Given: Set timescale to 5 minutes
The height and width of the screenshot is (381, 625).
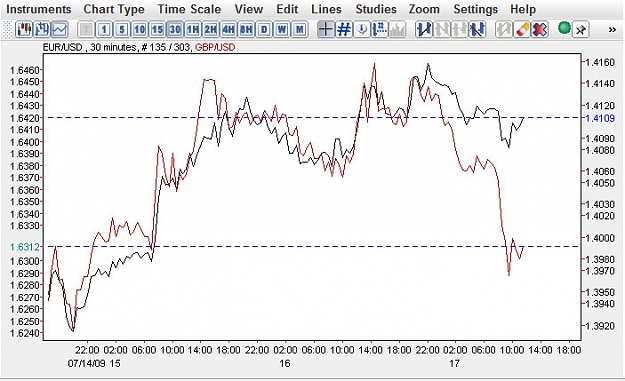Looking at the screenshot, I should (x=122, y=29).
